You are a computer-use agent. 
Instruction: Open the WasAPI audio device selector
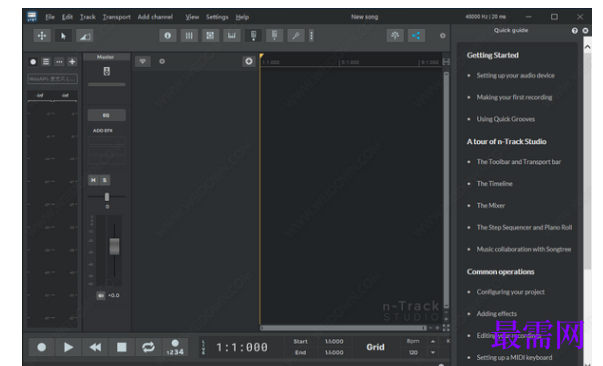tap(52, 79)
